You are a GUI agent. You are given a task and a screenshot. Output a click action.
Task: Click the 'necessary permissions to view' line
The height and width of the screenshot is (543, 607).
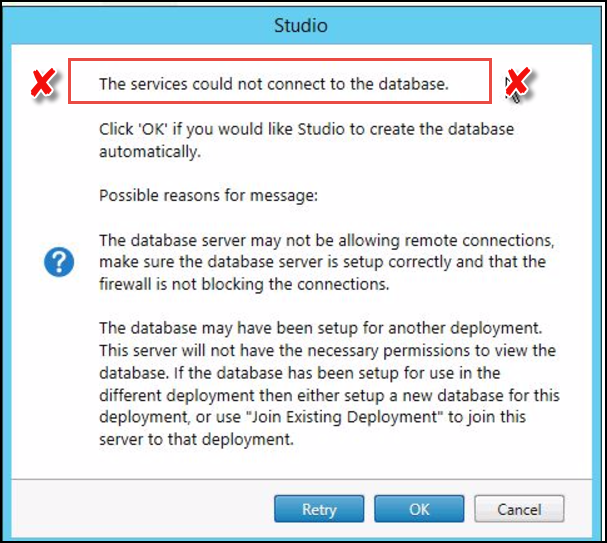pos(328,351)
